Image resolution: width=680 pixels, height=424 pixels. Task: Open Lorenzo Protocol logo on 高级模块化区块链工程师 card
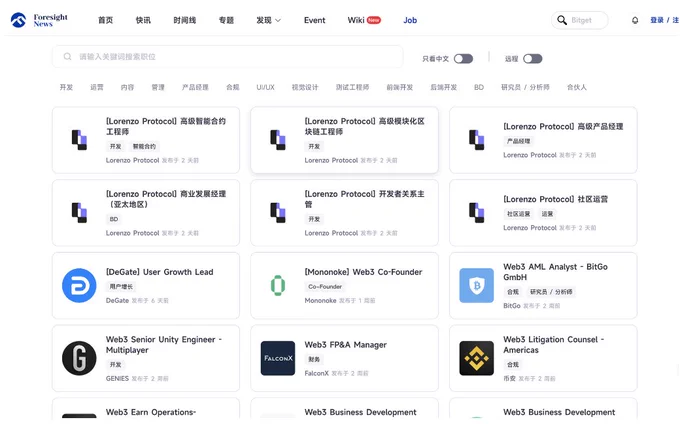click(x=278, y=140)
